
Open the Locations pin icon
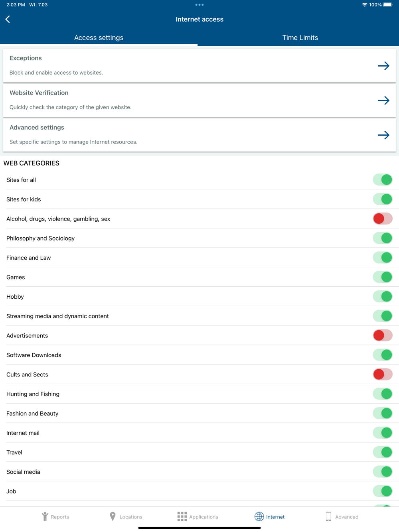113,516
